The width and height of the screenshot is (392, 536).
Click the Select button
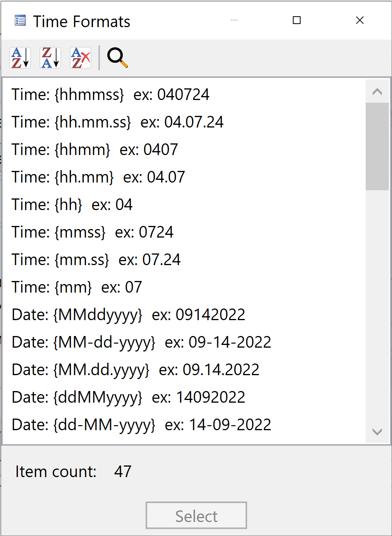196,515
